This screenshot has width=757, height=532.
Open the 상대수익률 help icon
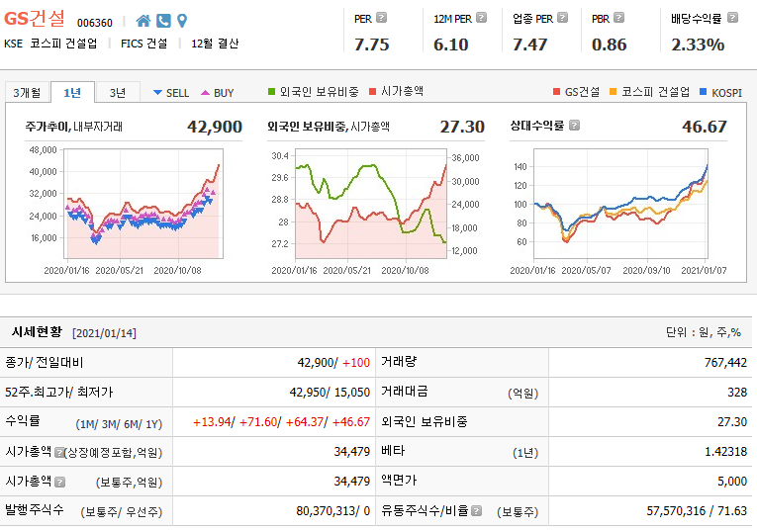click(574, 126)
